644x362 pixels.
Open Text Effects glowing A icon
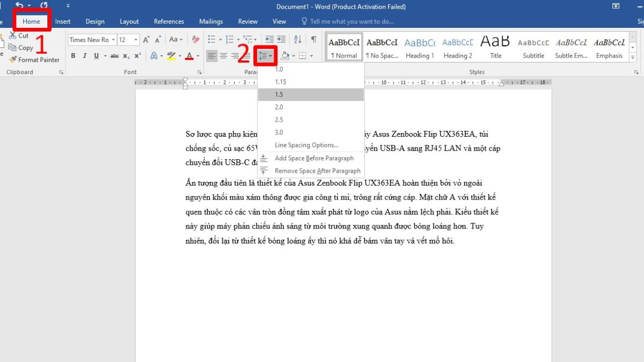153,56
